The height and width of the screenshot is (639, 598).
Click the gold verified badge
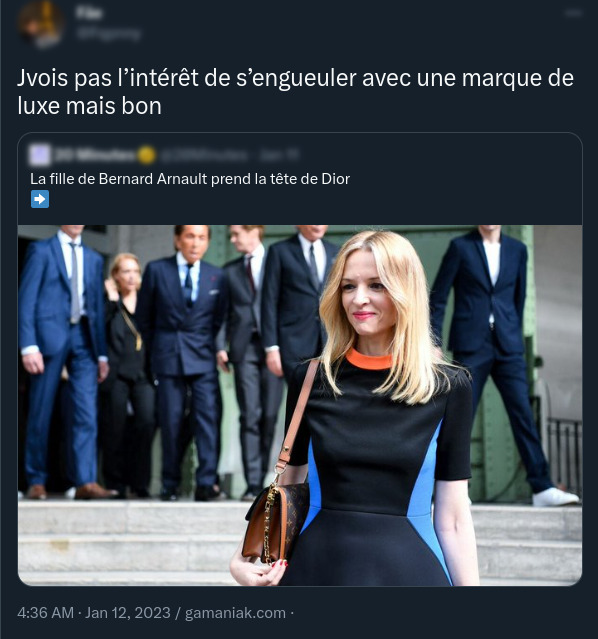147,155
